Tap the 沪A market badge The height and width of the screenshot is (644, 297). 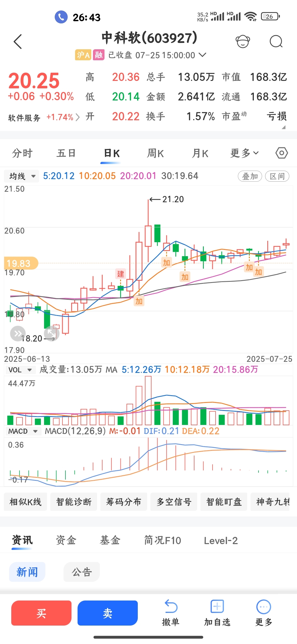(83, 55)
